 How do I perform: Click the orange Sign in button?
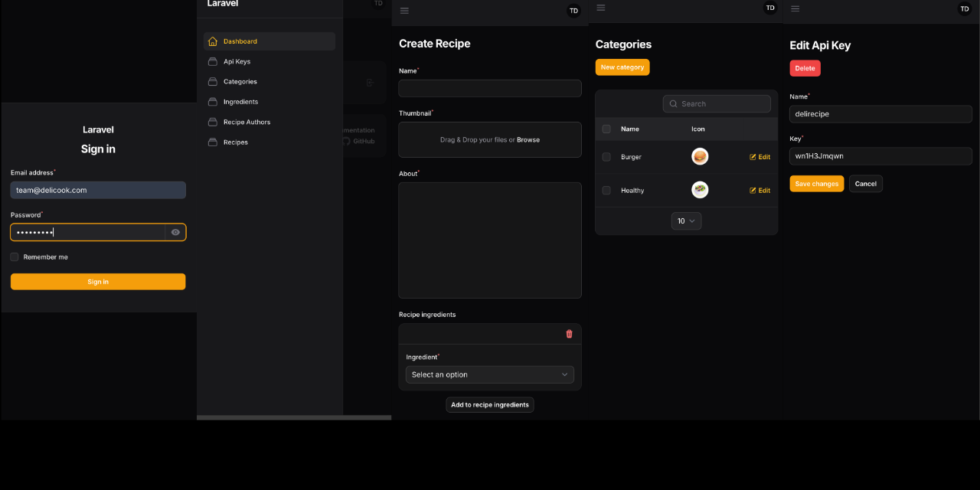pyautogui.click(x=98, y=282)
